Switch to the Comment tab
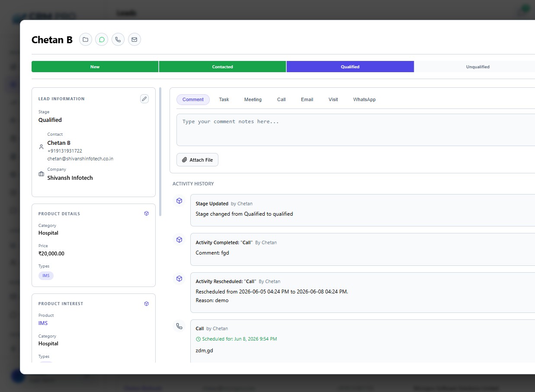 (x=193, y=99)
